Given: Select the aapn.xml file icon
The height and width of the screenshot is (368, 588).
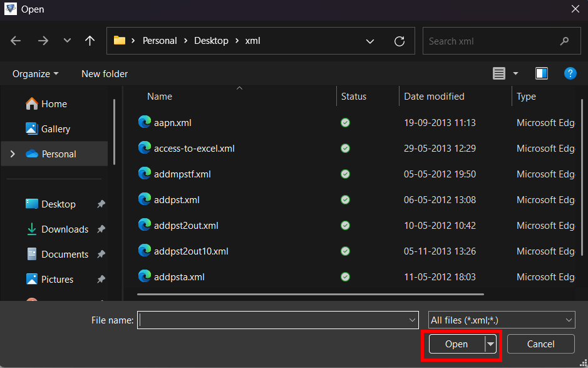Looking at the screenshot, I should pos(145,122).
